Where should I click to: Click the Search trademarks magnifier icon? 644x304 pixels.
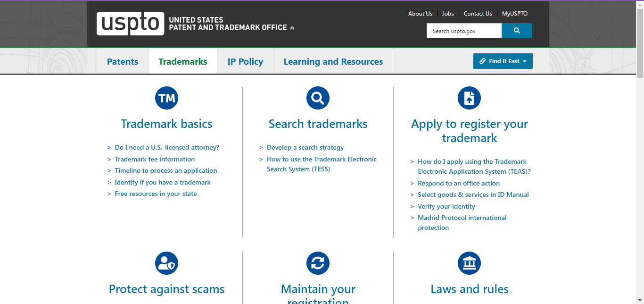pos(318,98)
